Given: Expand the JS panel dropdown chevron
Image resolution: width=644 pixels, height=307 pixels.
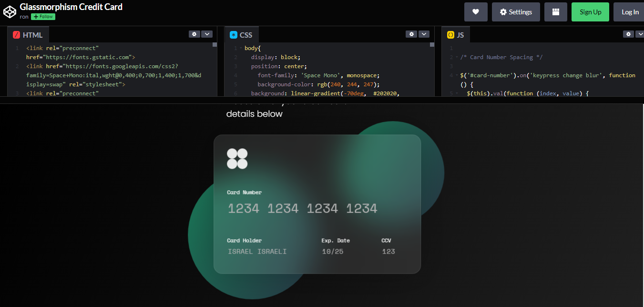Looking at the screenshot, I should coord(641,34).
